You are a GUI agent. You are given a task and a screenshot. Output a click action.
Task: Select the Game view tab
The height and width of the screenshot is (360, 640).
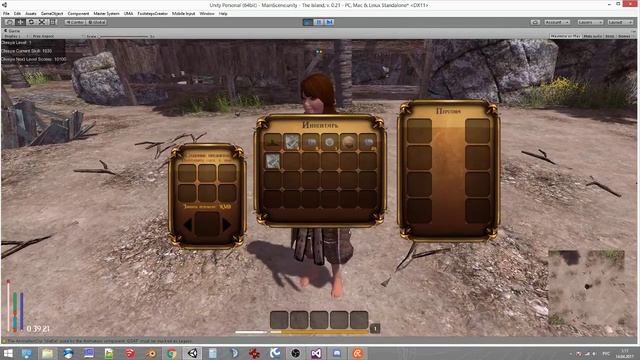coord(12,31)
